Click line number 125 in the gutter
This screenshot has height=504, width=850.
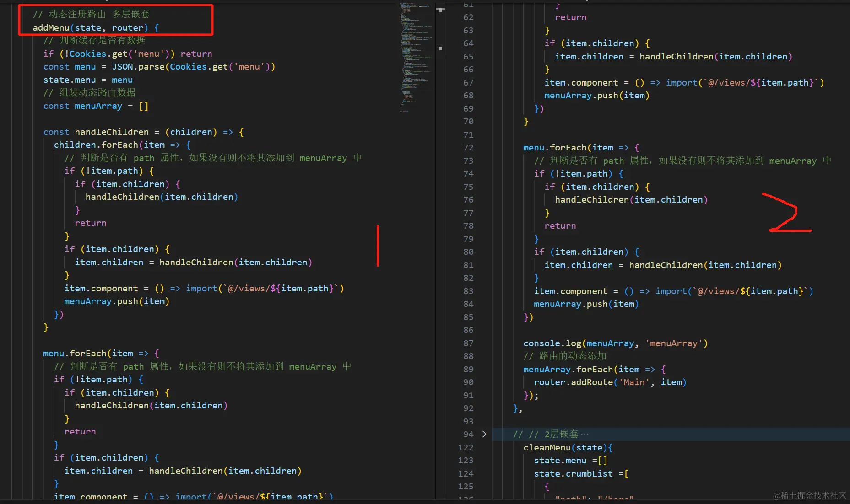pyautogui.click(x=466, y=487)
